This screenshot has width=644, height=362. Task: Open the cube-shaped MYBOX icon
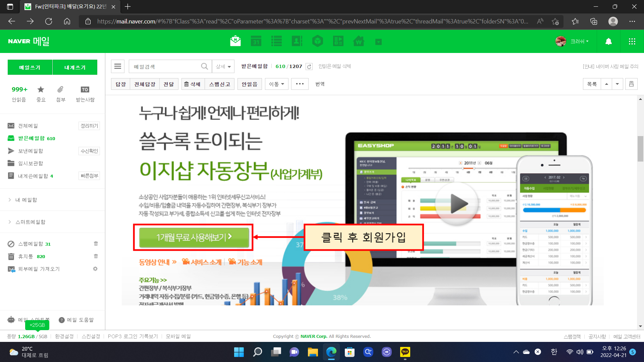click(x=317, y=41)
